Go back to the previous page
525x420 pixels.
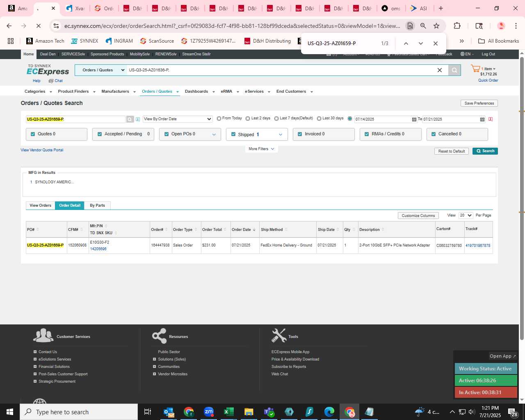click(x=9, y=26)
